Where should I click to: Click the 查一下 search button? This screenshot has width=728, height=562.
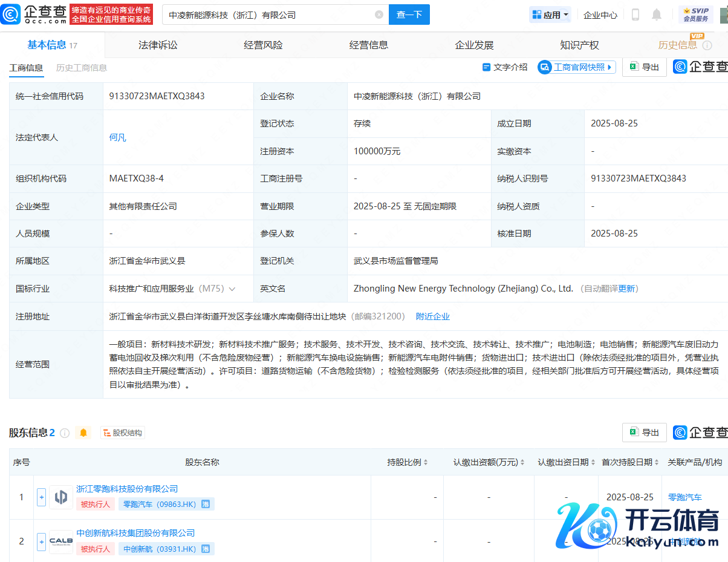coord(409,15)
